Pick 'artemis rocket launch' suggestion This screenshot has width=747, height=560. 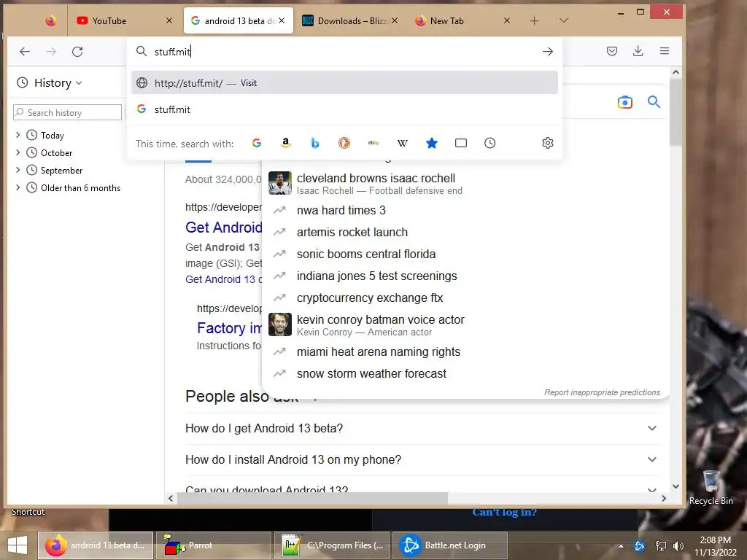352,232
